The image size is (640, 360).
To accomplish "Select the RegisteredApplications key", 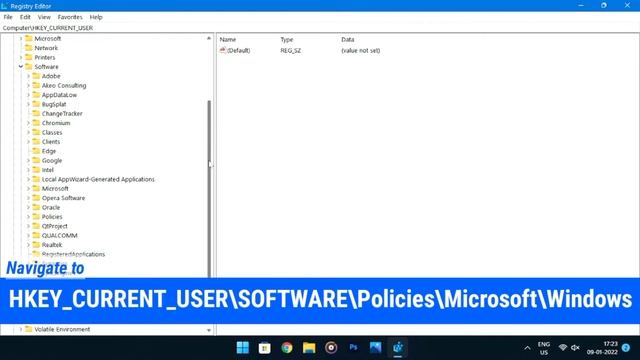I will 73,254.
